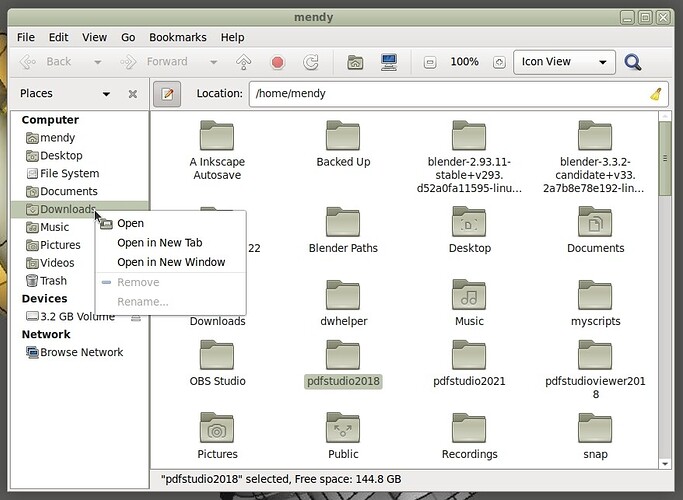Select the Documents folder in the icon view
The width and height of the screenshot is (683, 500).
coord(595,230)
